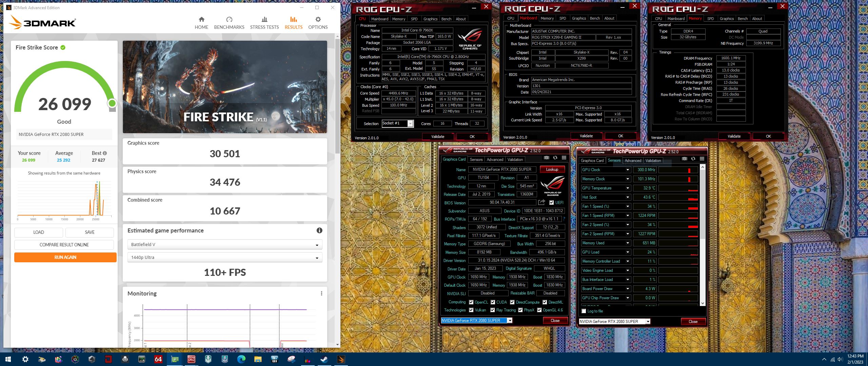Viewport: 868px width, 366px height.
Task: Click Validate in the Memory CPU-Z window
Action: pos(734,136)
